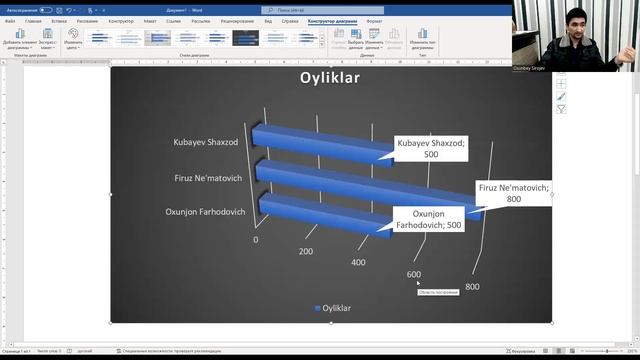Open the Конструктор ribbon tab

(121, 21)
